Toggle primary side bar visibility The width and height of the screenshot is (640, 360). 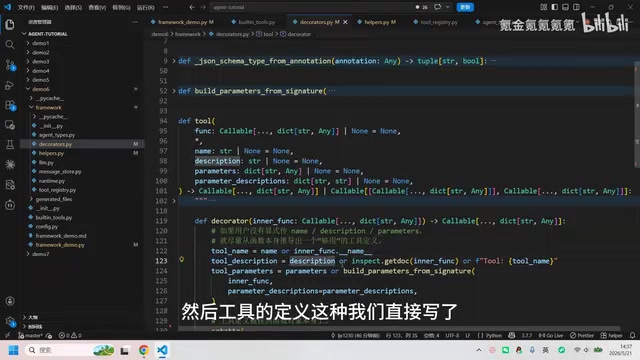pyautogui.click(x=555, y=7)
